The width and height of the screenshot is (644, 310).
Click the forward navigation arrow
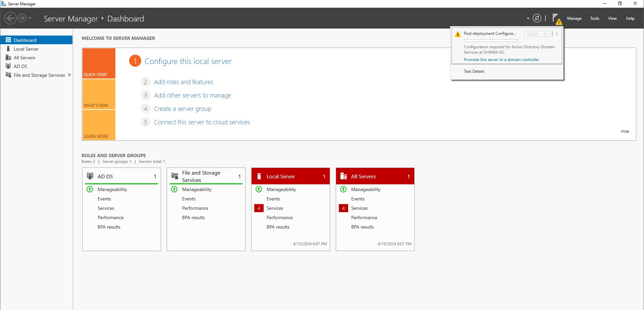(x=21, y=18)
